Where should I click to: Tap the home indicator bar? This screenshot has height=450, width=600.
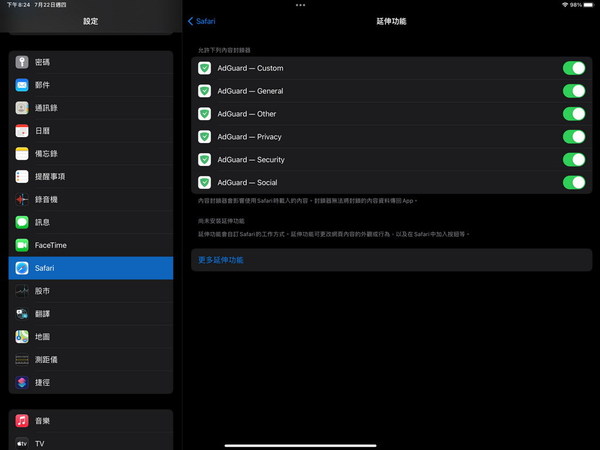[x=300, y=445]
